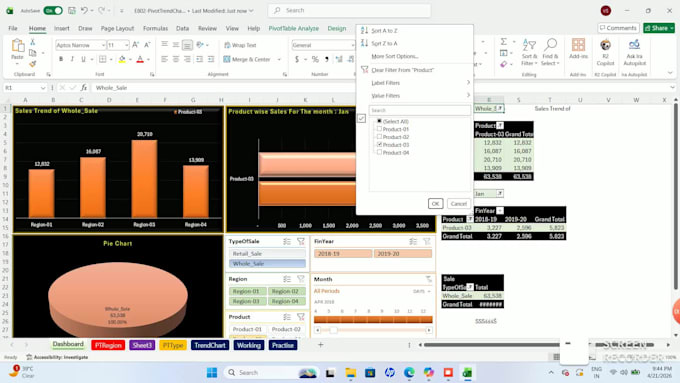Click the Comments button
The width and height of the screenshot is (680, 383).
(x=618, y=28)
